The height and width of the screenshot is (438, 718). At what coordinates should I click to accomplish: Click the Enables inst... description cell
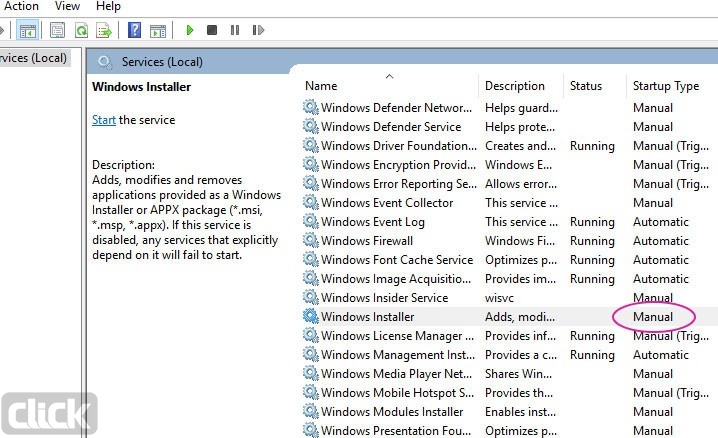(x=520, y=412)
